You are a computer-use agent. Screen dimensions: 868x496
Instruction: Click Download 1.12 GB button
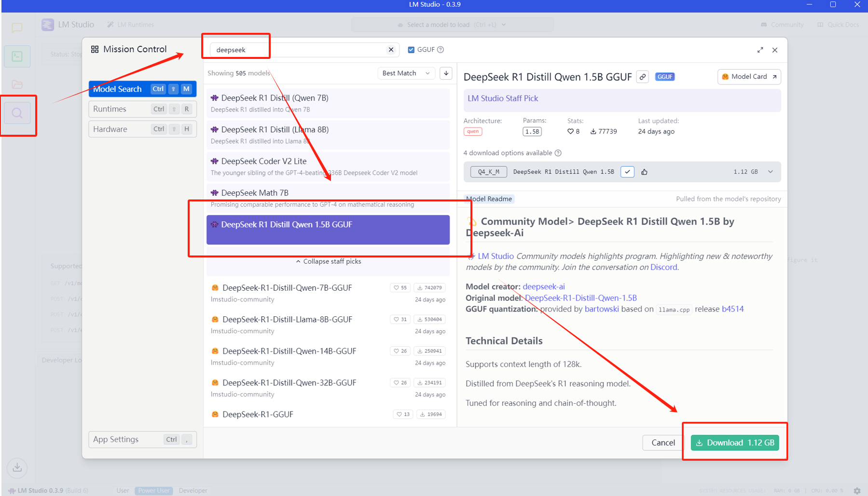pos(735,443)
